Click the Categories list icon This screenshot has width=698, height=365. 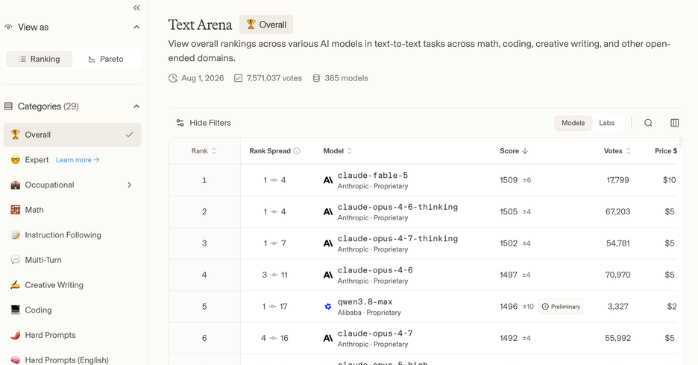pos(8,106)
